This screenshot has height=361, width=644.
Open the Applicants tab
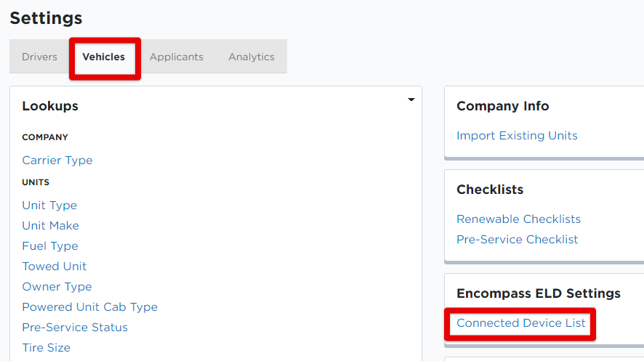[x=177, y=57]
